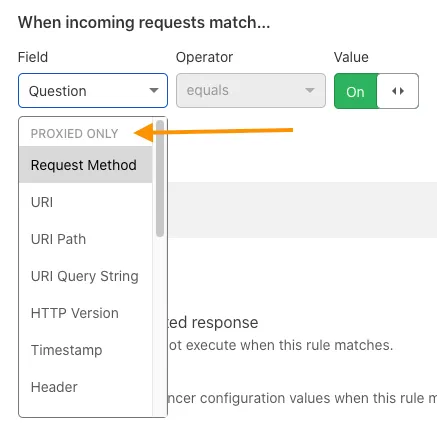Pick Header from the field list
This screenshot has height=423, width=437.
click(x=86, y=387)
